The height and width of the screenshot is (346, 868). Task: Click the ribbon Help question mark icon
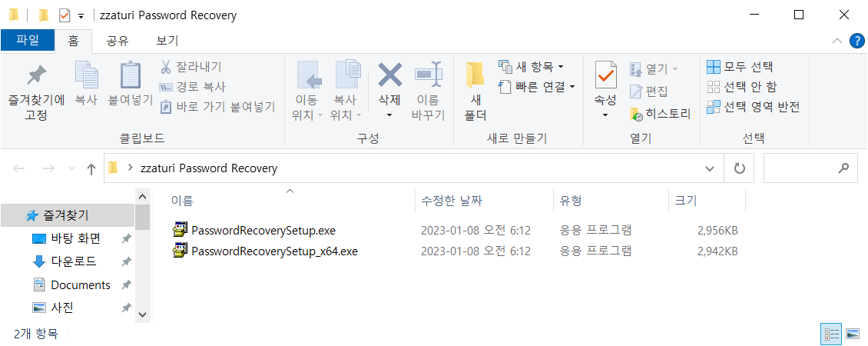pyautogui.click(x=856, y=41)
